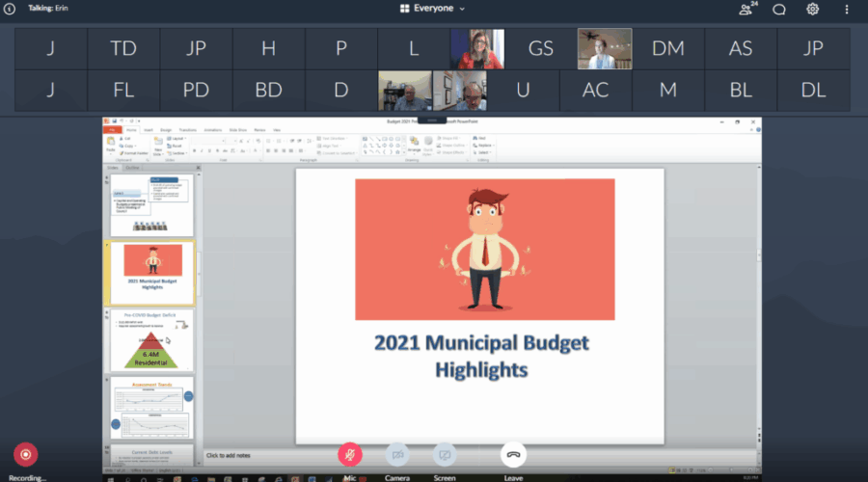This screenshot has width=868, height=482.
Task: Leave the meeting using the hang-up button
Action: click(x=513, y=453)
